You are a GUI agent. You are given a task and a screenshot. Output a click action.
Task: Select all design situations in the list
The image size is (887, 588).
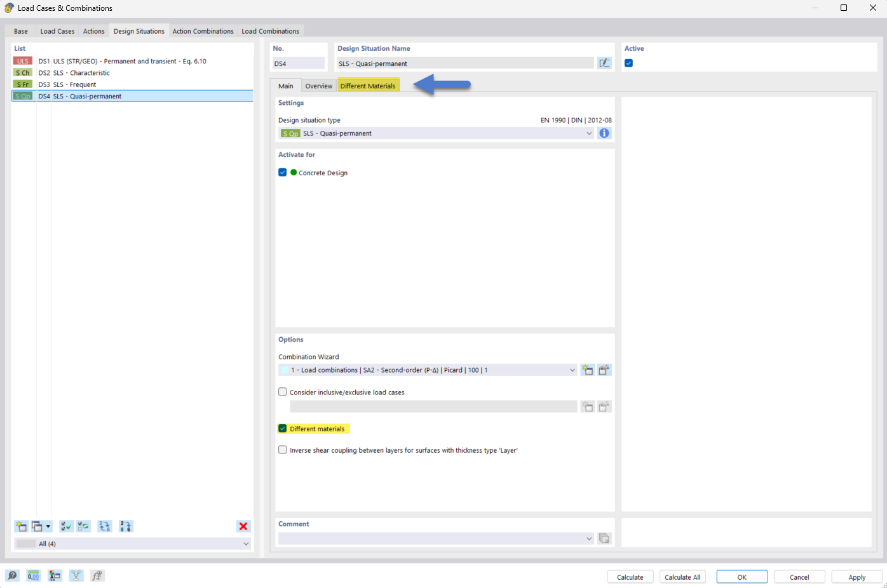coord(66,526)
